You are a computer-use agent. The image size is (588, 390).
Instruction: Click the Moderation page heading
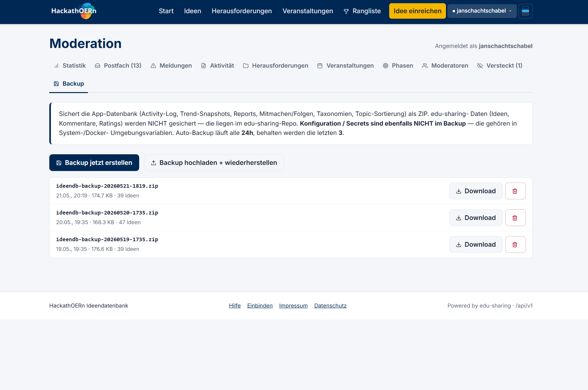tap(85, 43)
